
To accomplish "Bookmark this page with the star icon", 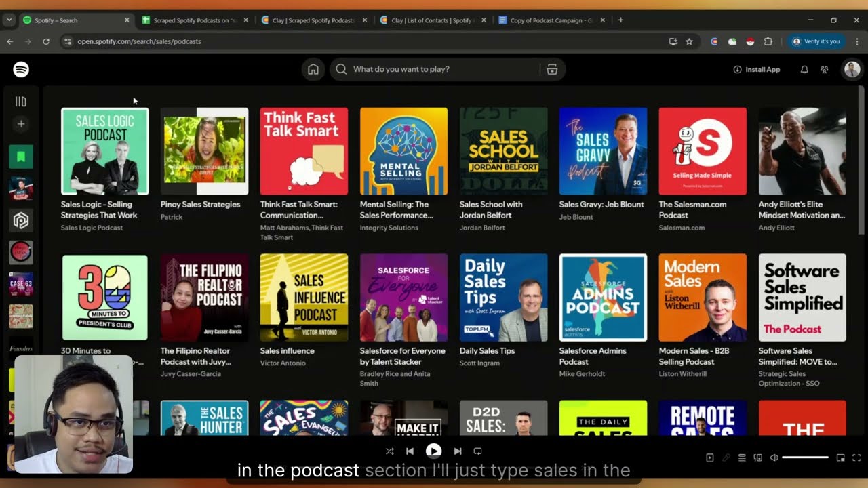I will tap(689, 41).
